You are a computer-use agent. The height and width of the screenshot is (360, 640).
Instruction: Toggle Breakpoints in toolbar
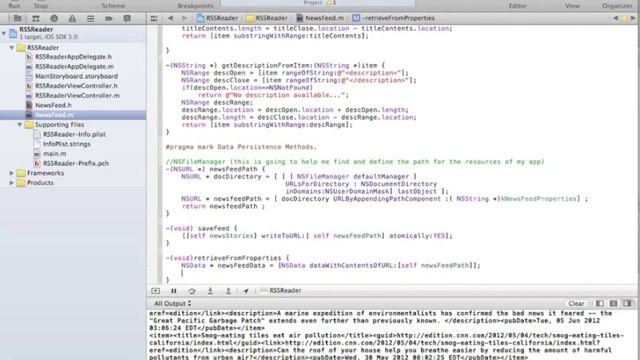point(195,5)
